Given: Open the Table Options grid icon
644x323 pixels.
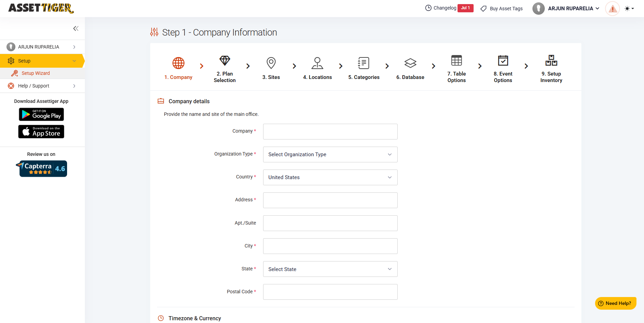Looking at the screenshot, I should click(x=456, y=60).
